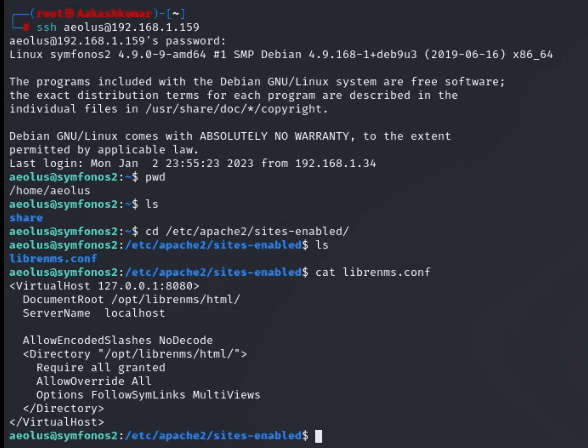Click the blinking cursor at final prompt

[x=318, y=436]
